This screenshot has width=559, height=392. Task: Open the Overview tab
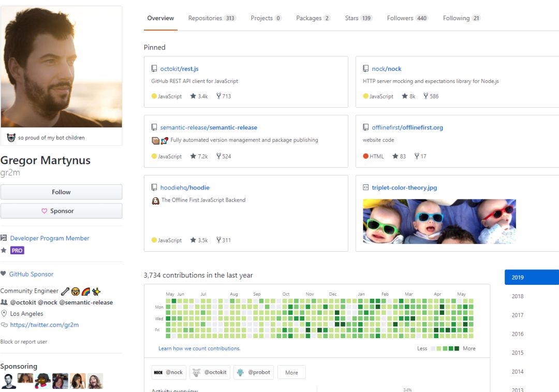160,18
